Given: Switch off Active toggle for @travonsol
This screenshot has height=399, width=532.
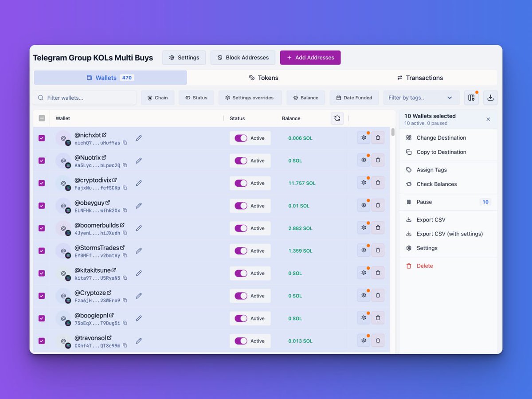Looking at the screenshot, I should click(x=241, y=341).
